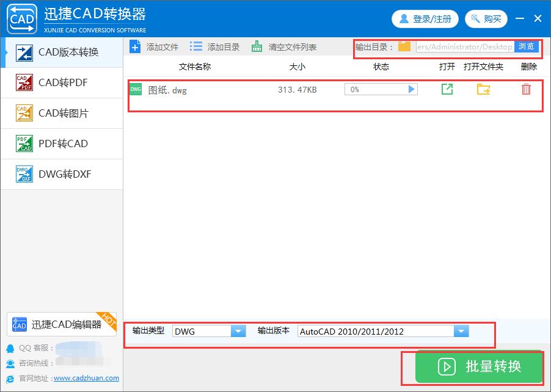Viewport: 551px width, 392px height.
Task: Click the 添加文件 icon to add files
Action: point(134,46)
